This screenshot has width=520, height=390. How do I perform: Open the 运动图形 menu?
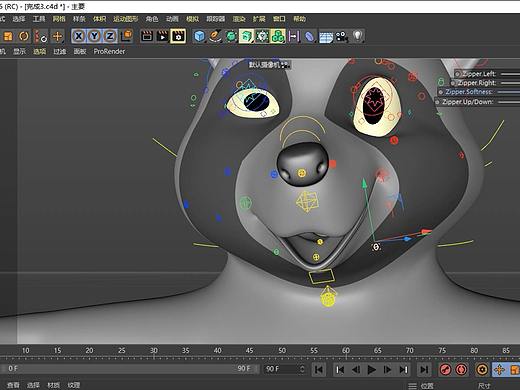click(125, 19)
